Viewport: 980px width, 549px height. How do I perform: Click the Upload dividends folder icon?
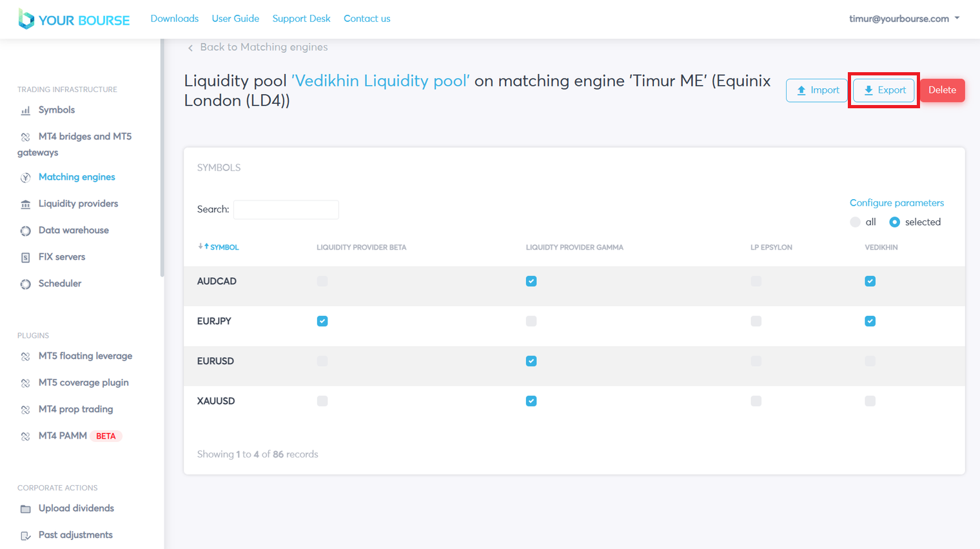pos(26,509)
